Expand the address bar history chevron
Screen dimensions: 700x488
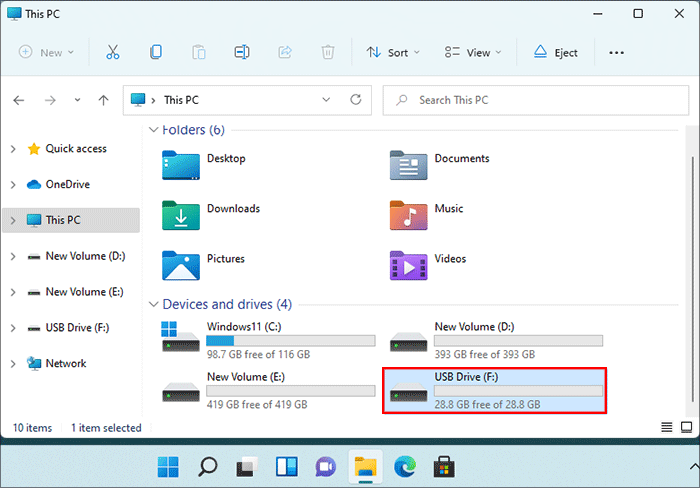326,100
